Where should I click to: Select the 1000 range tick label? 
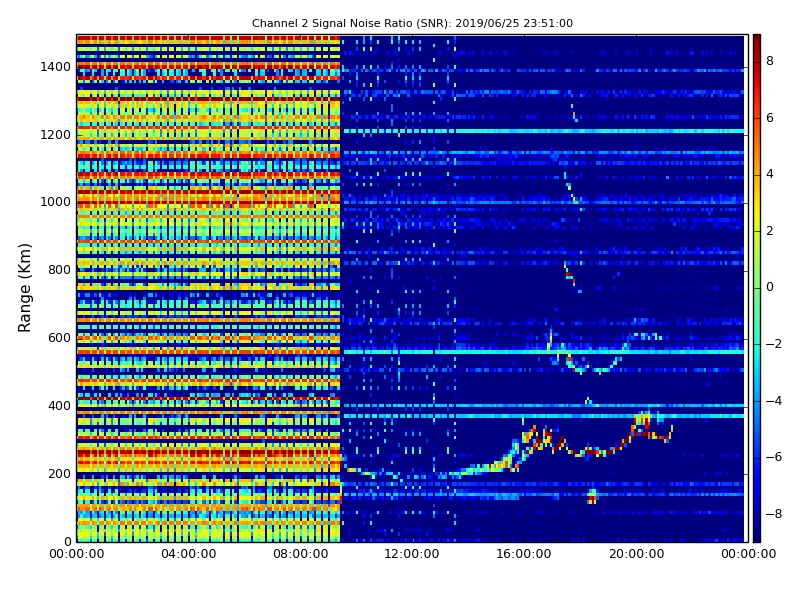point(56,202)
